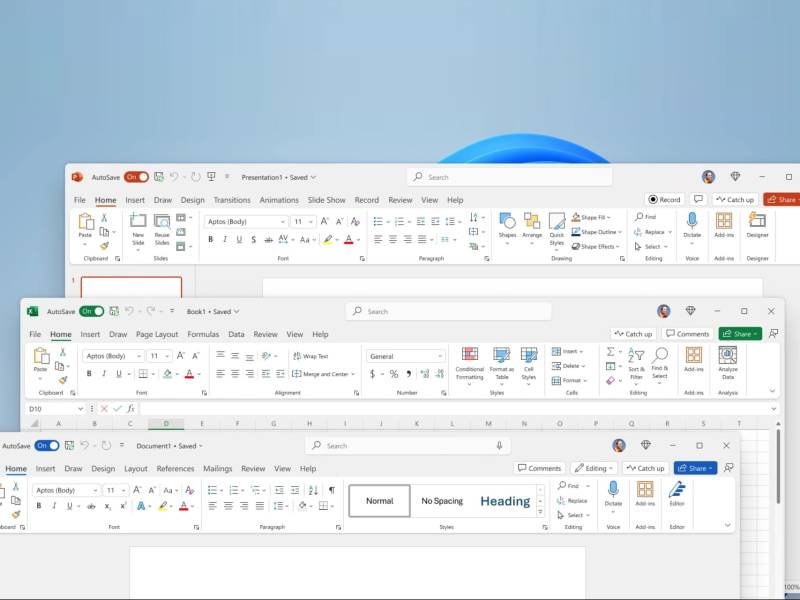Click font color A in PowerPoint
800x600 pixels.
click(x=348, y=239)
